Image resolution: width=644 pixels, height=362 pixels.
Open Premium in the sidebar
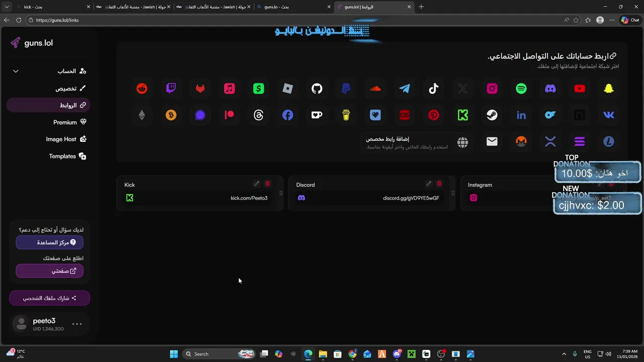click(48, 122)
